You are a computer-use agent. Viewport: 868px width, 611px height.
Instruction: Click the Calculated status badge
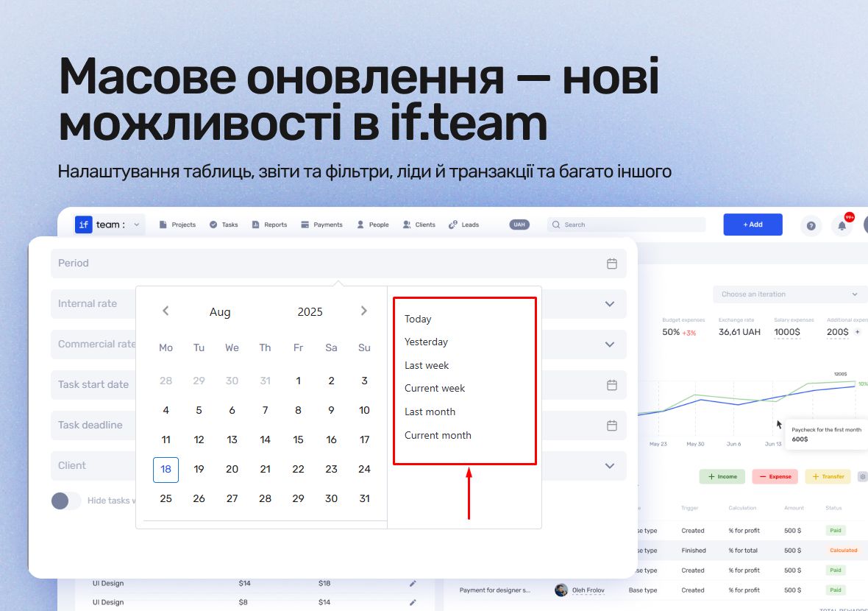pos(843,551)
